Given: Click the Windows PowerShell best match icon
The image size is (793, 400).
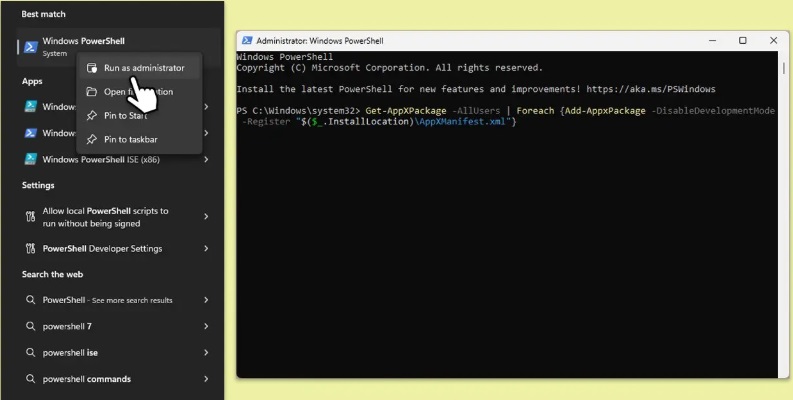Looking at the screenshot, I should click(31, 47).
